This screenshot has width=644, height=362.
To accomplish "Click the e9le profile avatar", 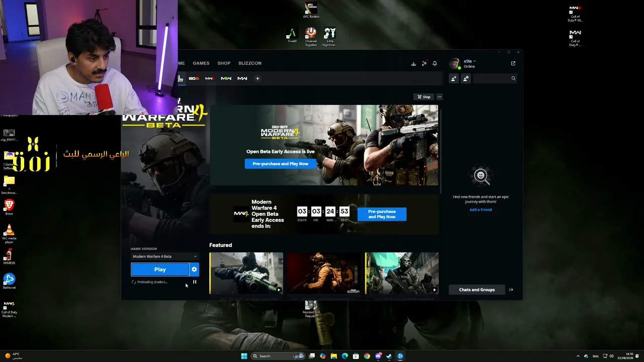I will coord(454,63).
